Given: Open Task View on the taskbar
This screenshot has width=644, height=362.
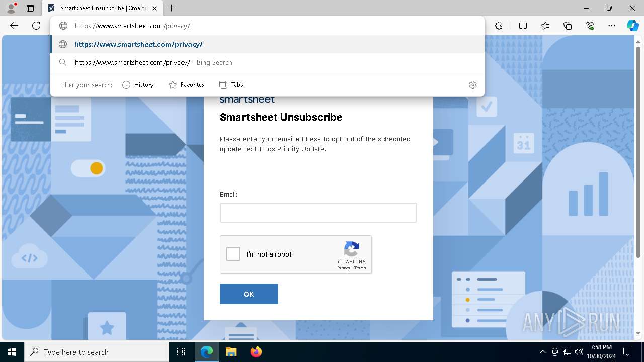Looking at the screenshot, I should click(x=181, y=352).
